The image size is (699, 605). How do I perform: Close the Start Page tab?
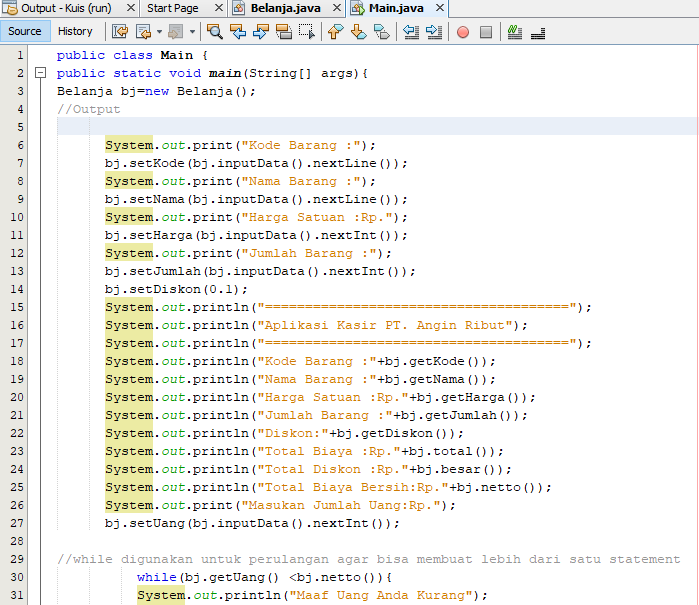click(x=218, y=8)
